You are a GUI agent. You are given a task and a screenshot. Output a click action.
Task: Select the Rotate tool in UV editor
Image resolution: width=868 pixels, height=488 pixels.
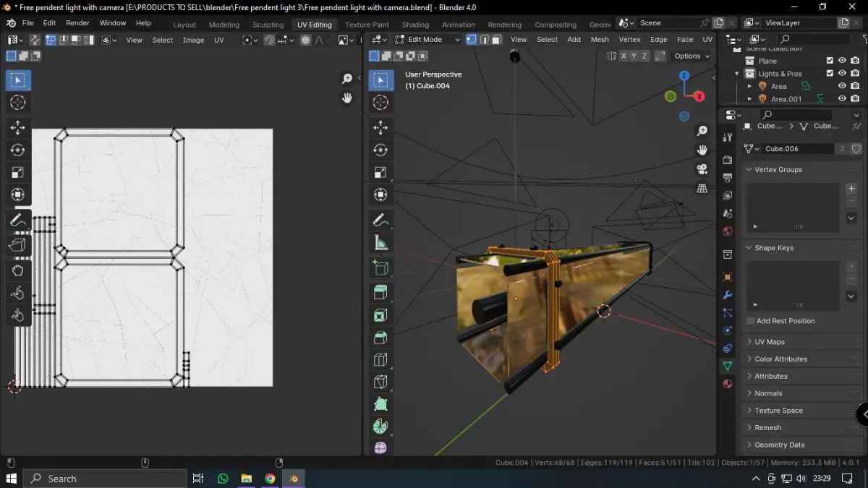click(18, 150)
